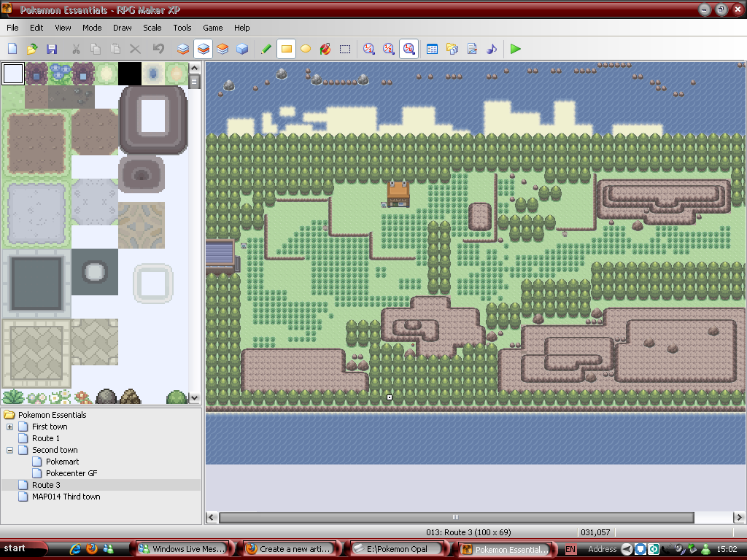The image size is (747, 560).
Task: Open the MAP014 Third town map
Action: pyautogui.click(x=66, y=497)
